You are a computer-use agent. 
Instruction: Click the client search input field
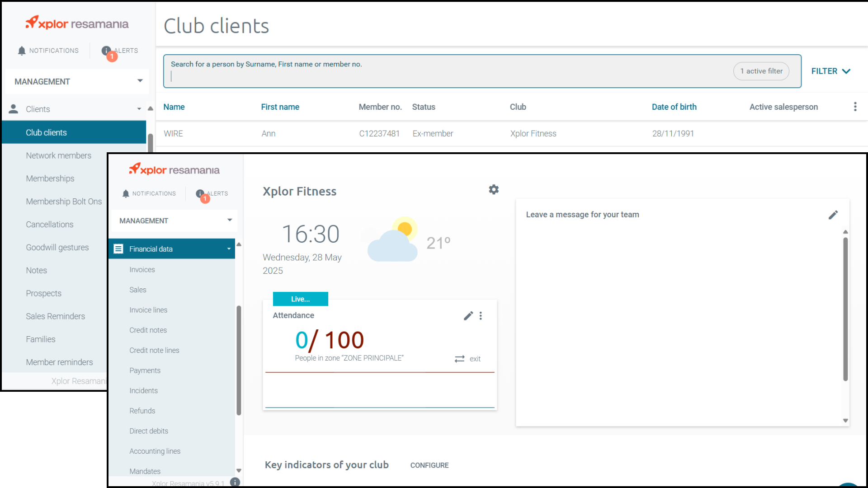[x=482, y=71]
